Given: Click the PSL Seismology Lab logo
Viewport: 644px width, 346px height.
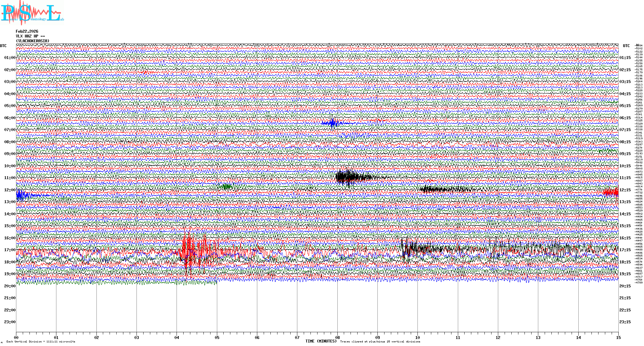Looking at the screenshot, I should pos(31,13).
